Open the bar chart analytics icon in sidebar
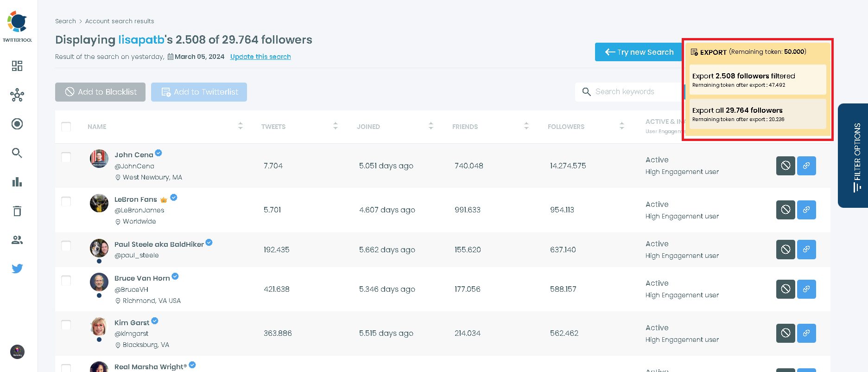The image size is (868, 372). coord(17,182)
